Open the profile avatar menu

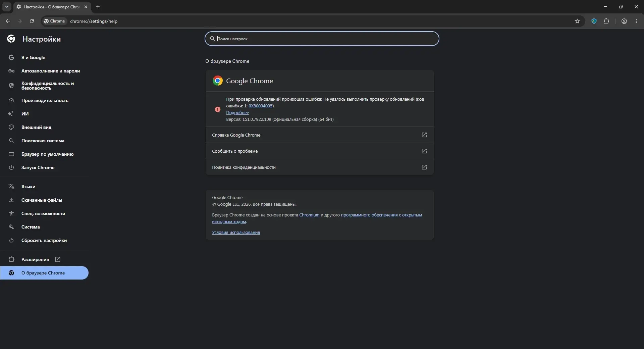pos(624,21)
